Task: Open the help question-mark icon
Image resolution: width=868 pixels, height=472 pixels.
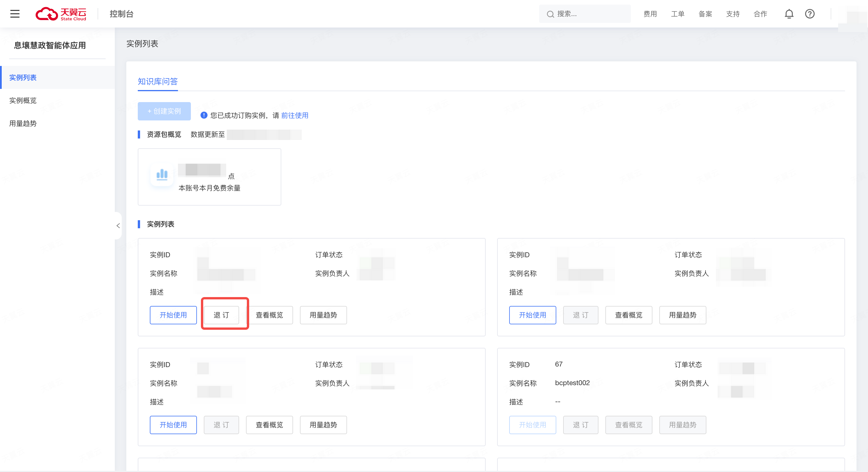Action: (810, 14)
